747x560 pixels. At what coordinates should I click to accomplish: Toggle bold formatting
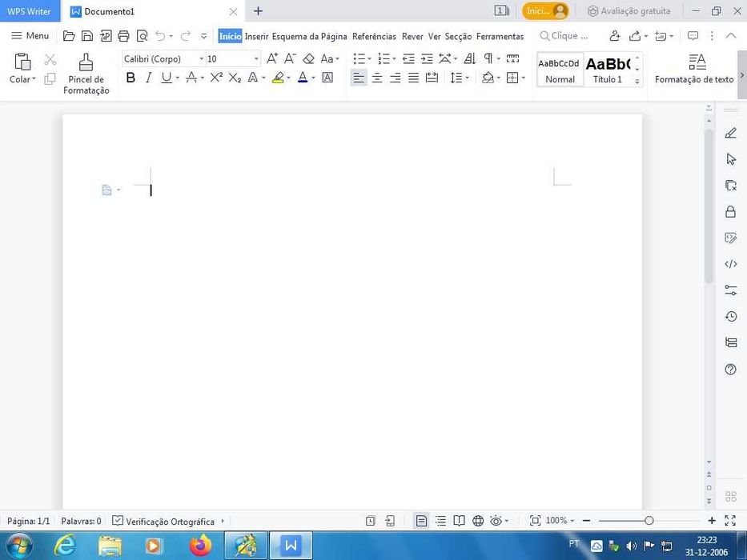pyautogui.click(x=131, y=78)
